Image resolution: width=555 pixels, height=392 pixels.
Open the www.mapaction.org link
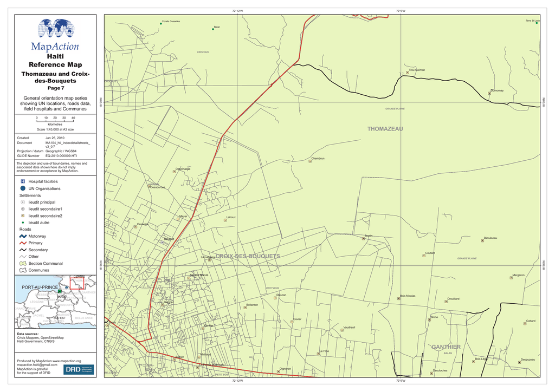[67, 361]
